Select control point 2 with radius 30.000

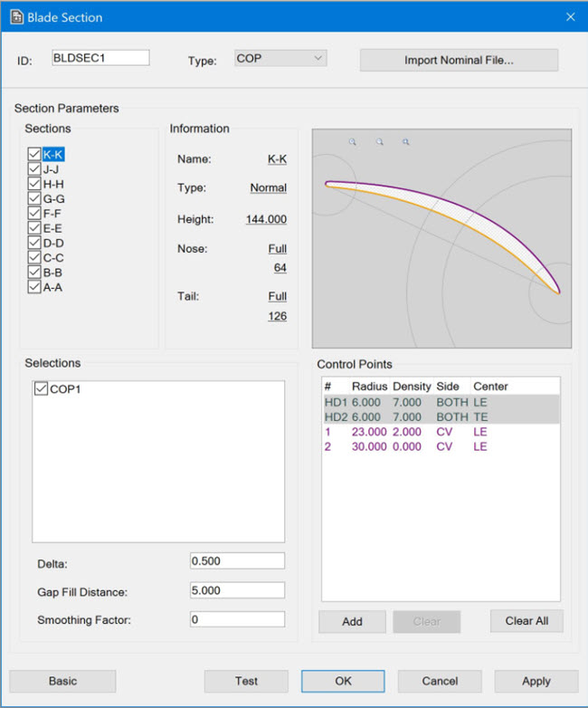[440, 447]
